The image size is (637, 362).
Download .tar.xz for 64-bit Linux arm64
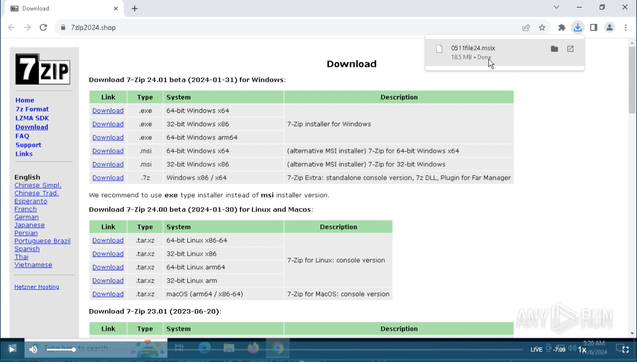(x=108, y=267)
